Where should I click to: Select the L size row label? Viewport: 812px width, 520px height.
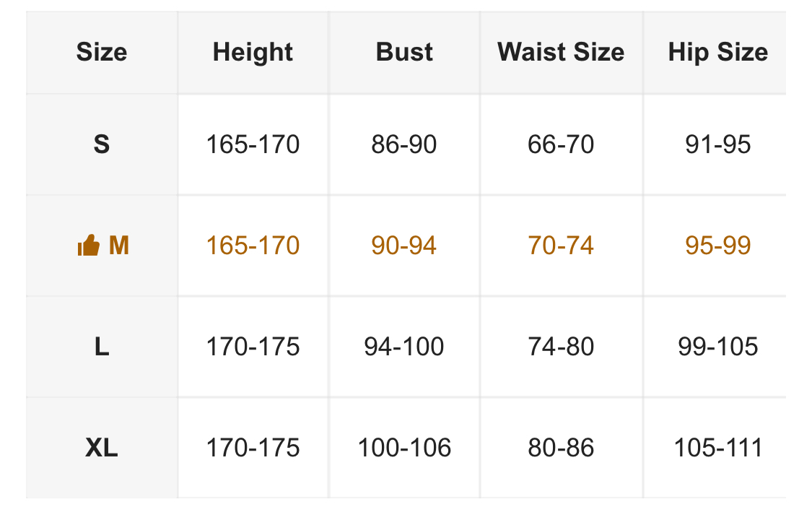tap(102, 347)
